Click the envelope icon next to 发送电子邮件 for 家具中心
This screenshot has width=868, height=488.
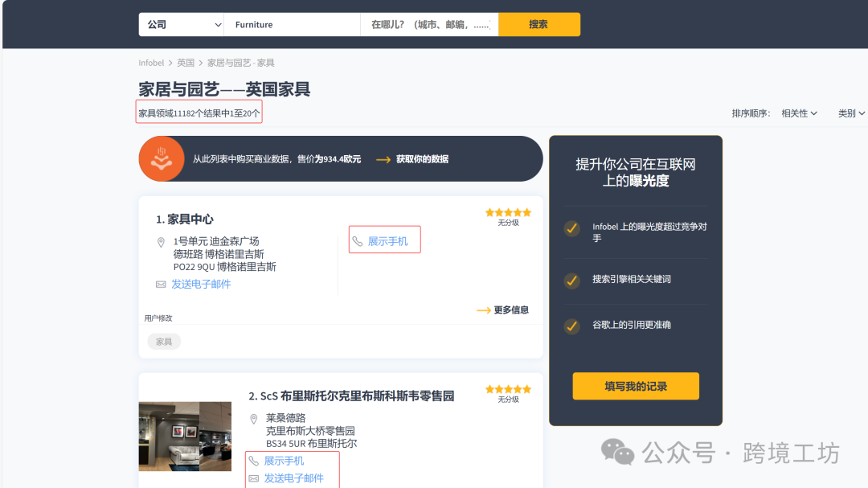162,284
